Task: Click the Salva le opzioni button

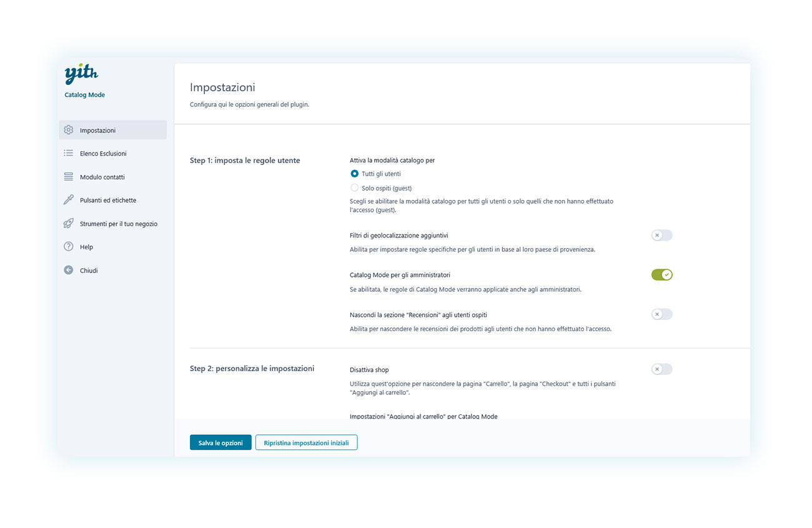Action: point(220,442)
